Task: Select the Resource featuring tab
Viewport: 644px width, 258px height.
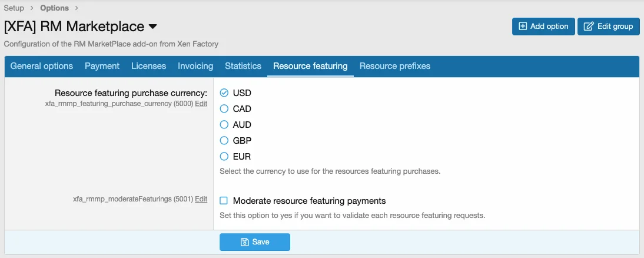Action: point(310,66)
